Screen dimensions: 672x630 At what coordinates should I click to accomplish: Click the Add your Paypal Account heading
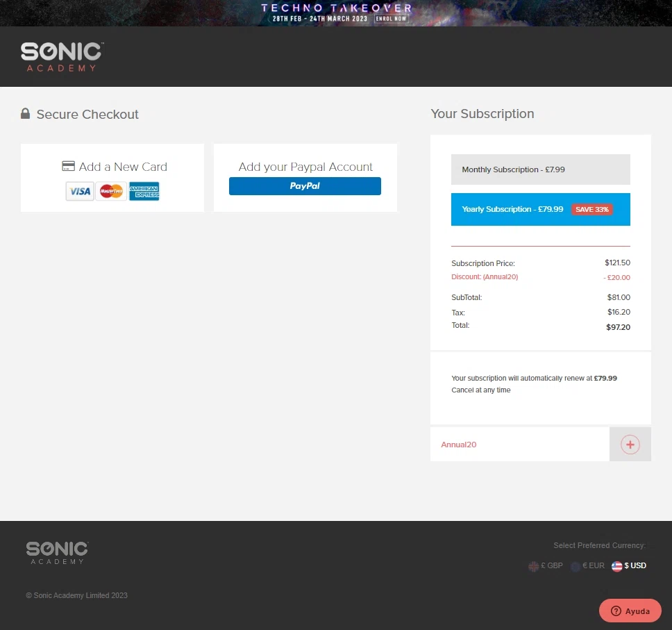pos(305,167)
